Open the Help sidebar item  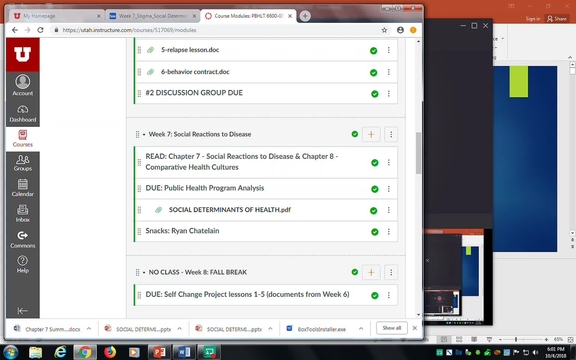pyautogui.click(x=22, y=264)
